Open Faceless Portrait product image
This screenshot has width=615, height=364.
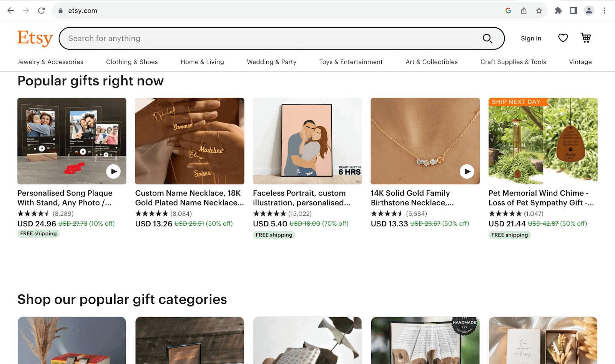307,141
